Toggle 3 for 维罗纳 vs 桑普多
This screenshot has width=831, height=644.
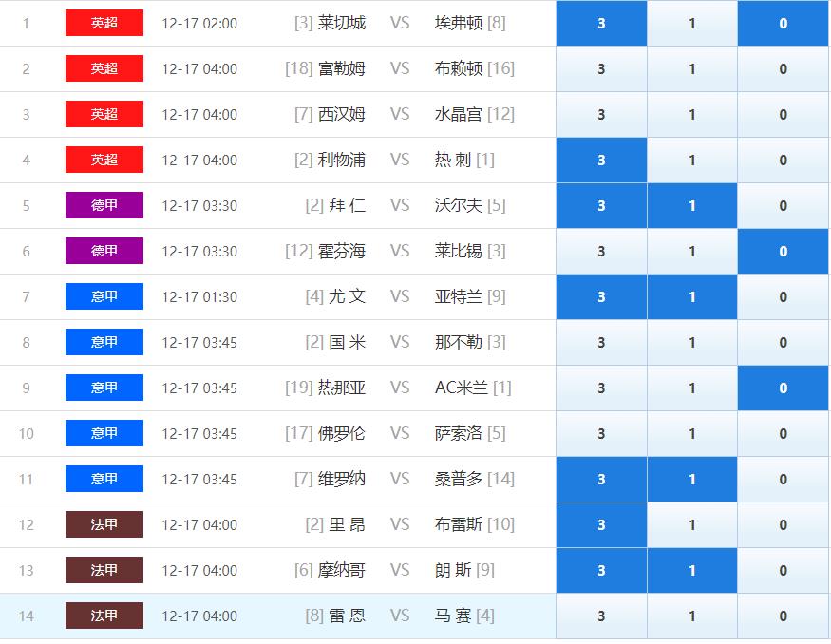[x=601, y=479]
